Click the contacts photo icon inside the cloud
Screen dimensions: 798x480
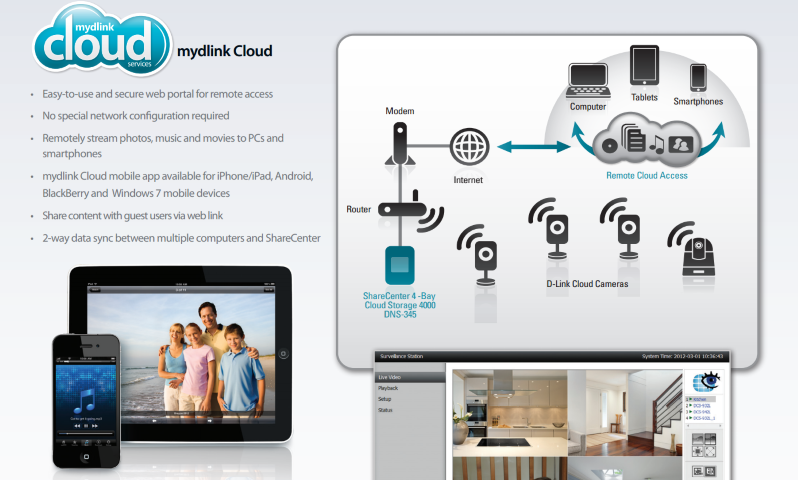point(681,145)
